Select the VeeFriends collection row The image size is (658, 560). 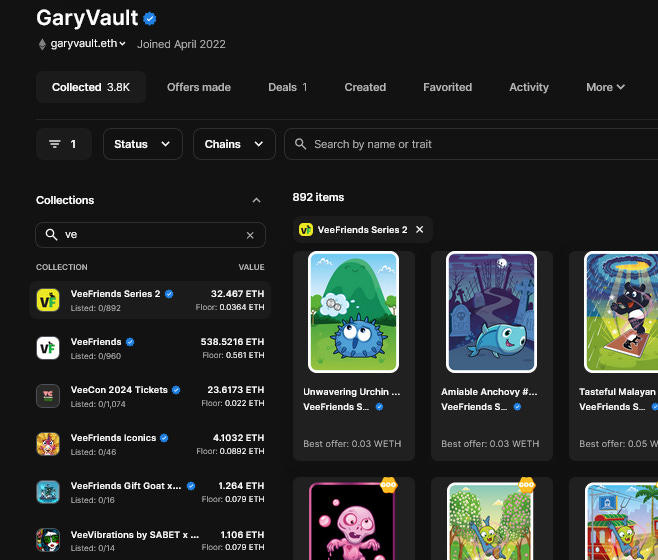coord(150,348)
